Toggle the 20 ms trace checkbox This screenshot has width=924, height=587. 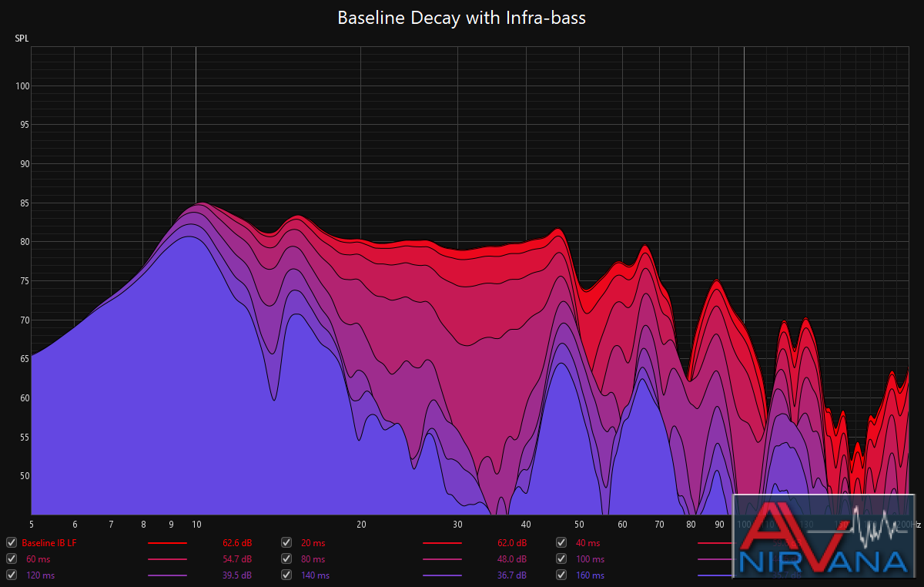(x=286, y=543)
